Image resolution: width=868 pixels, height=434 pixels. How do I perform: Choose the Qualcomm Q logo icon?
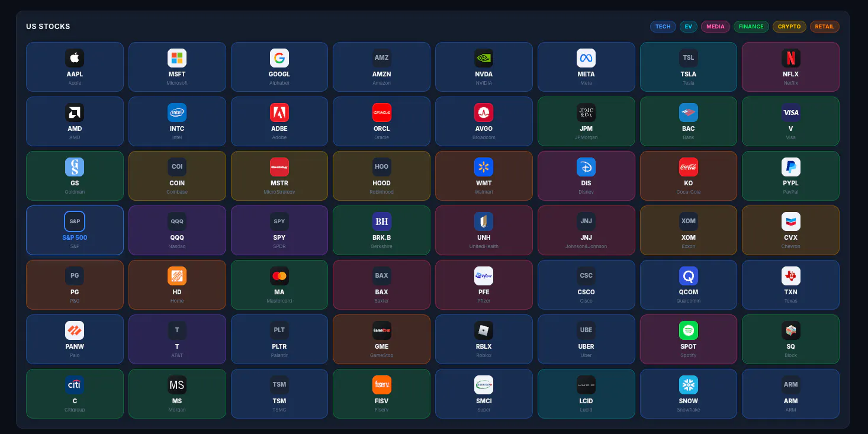(x=689, y=276)
